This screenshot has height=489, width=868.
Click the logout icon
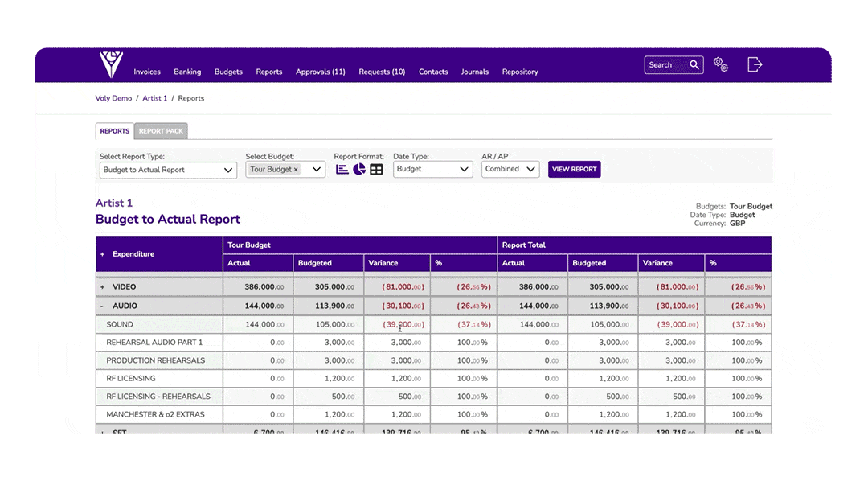click(755, 65)
